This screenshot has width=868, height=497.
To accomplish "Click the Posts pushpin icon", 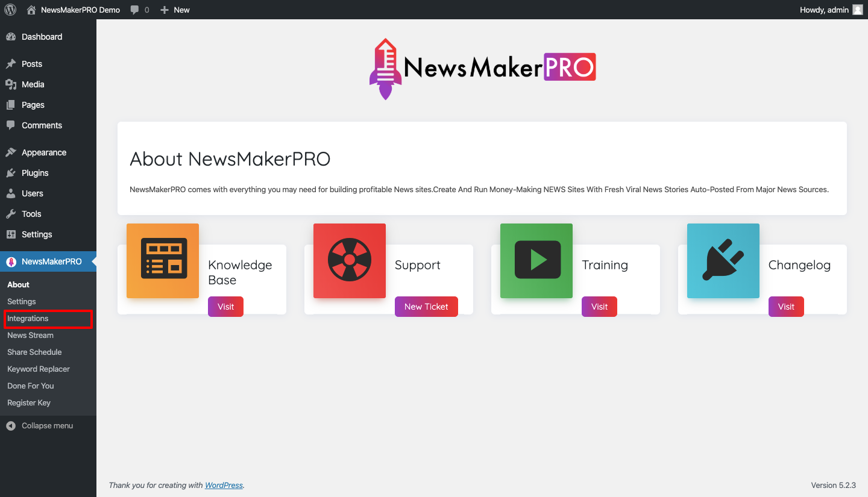I will [11, 64].
